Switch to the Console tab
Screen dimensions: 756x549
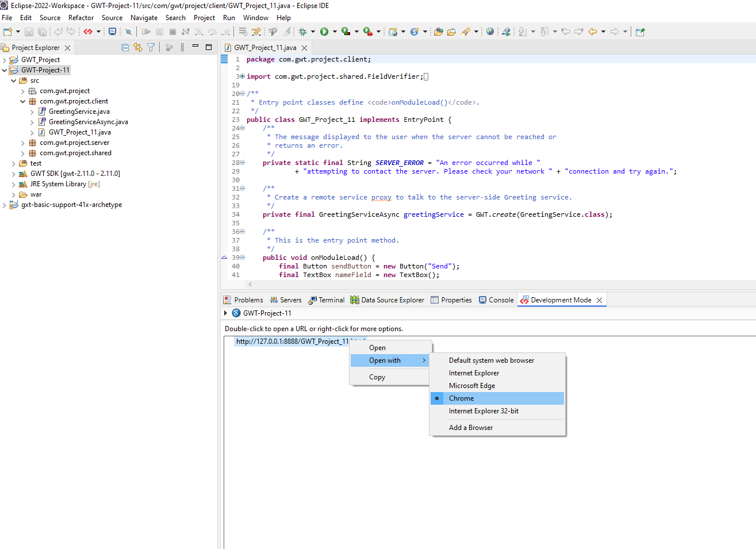(x=496, y=300)
